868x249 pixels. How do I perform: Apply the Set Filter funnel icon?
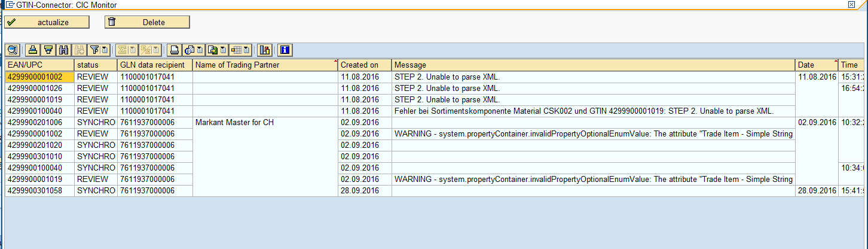[x=94, y=50]
